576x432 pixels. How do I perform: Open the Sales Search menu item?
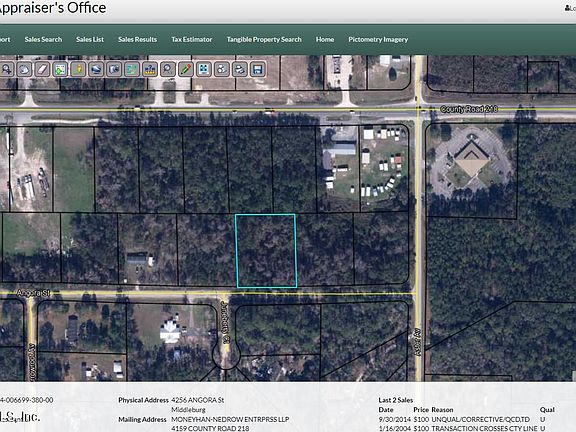click(x=43, y=39)
